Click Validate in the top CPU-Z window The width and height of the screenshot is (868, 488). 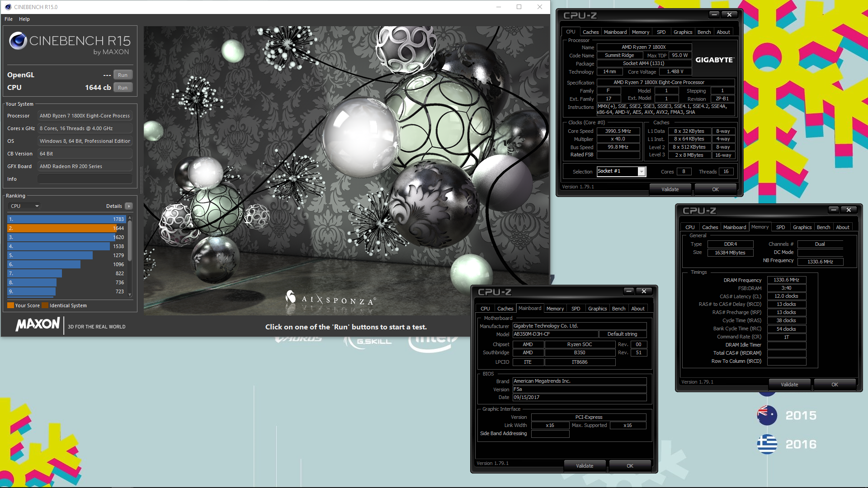click(x=670, y=189)
